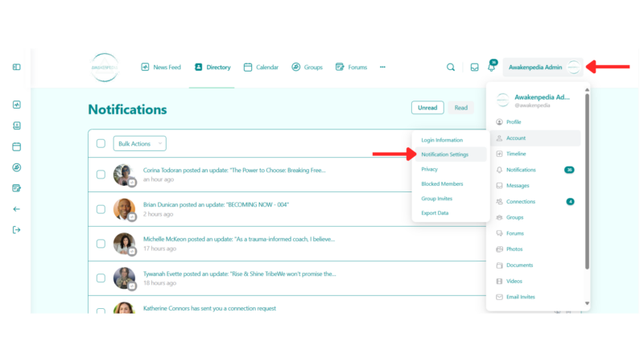Open Brian Dunican's BECOMING NOW update
Image resolution: width=644 pixels, height=362 pixels.
point(216,204)
